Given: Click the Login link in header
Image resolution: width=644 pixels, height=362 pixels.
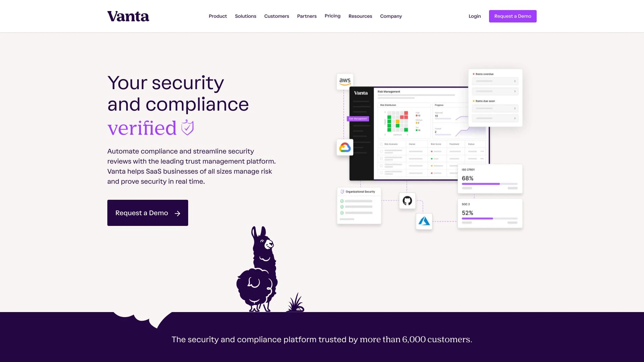Looking at the screenshot, I should click(475, 16).
